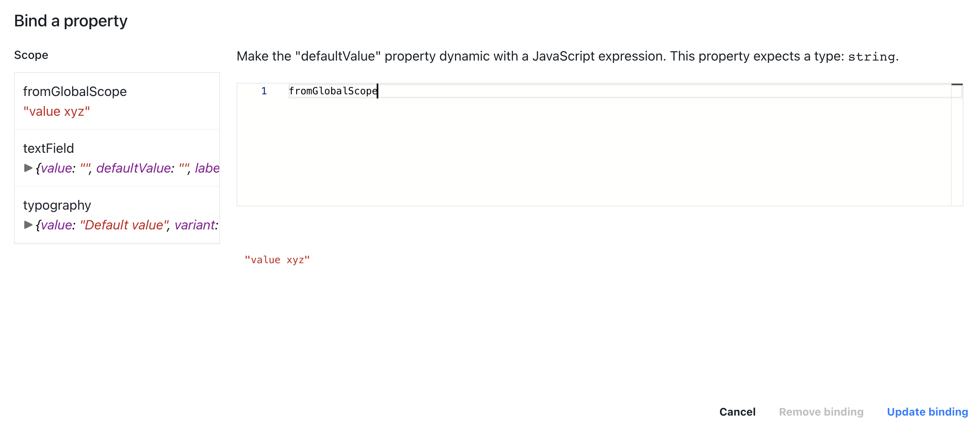This screenshot has height=430, width=980.
Task: Click Cancel to dismiss dialog
Action: coord(737,412)
